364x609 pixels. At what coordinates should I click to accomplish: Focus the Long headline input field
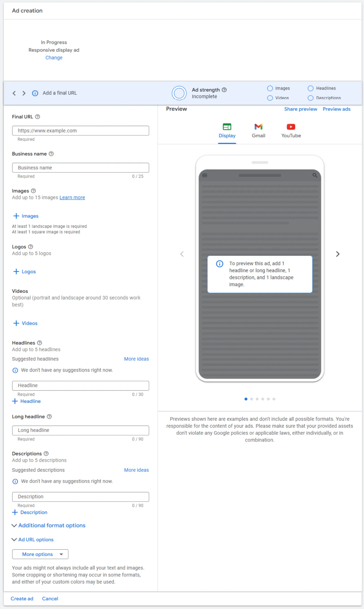[81, 431]
